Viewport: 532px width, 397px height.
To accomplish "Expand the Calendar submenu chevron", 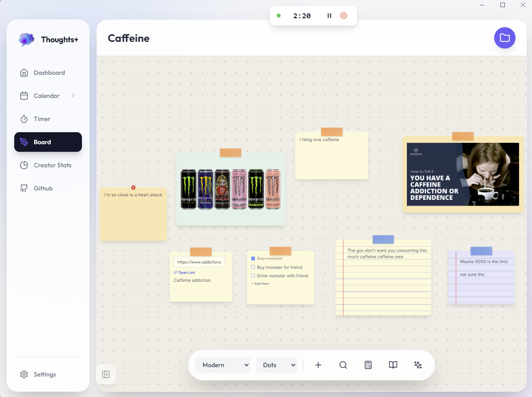I will pos(73,96).
